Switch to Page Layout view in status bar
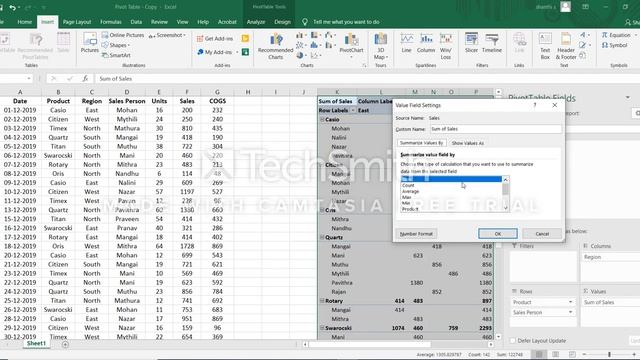 (x=556, y=354)
